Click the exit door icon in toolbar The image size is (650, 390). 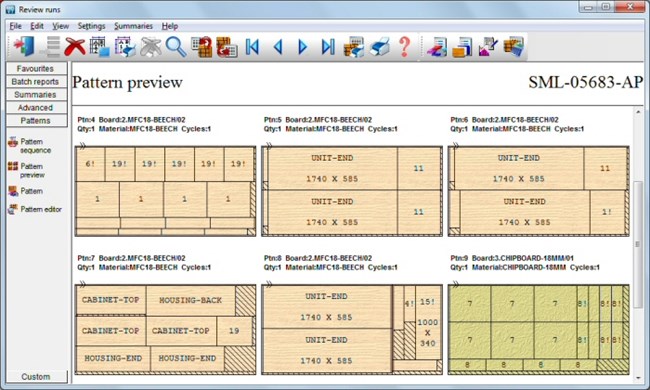24,46
